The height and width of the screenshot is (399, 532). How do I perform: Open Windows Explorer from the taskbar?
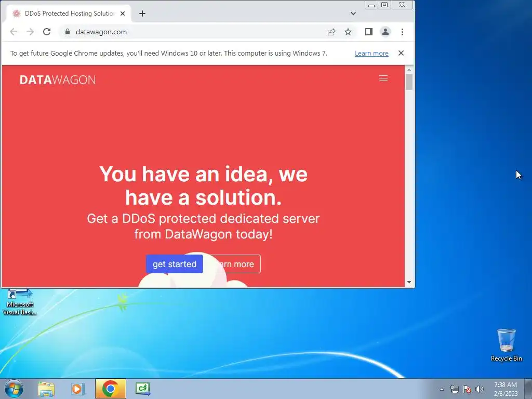[46, 389]
